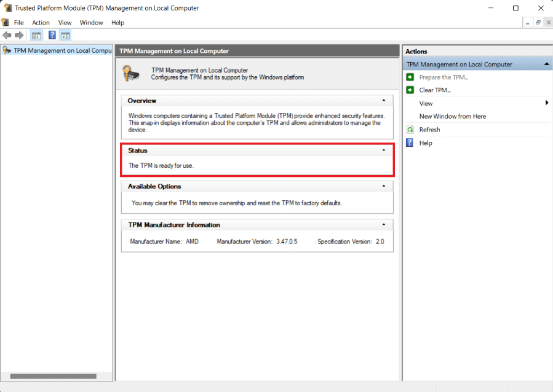Click New Window from Here
Image resolution: width=553 pixels, height=392 pixels.
pos(452,116)
